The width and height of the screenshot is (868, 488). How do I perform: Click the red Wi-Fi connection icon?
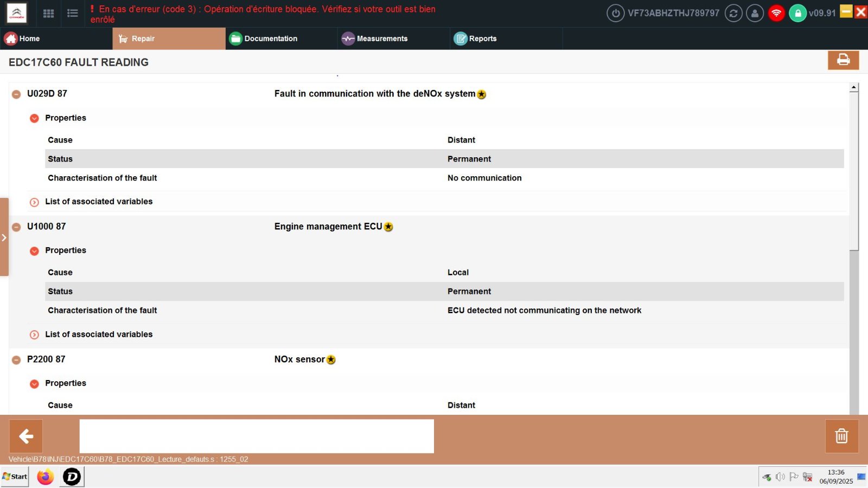tap(776, 13)
